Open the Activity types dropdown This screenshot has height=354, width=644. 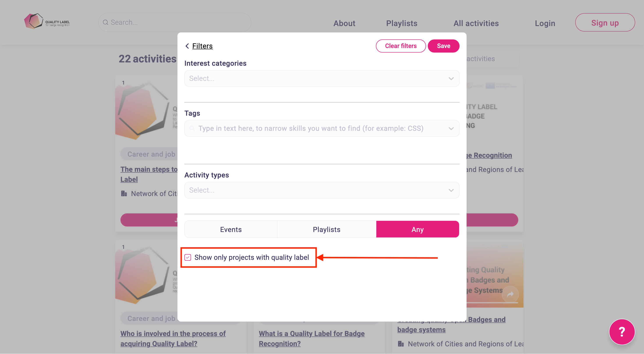pos(451,190)
